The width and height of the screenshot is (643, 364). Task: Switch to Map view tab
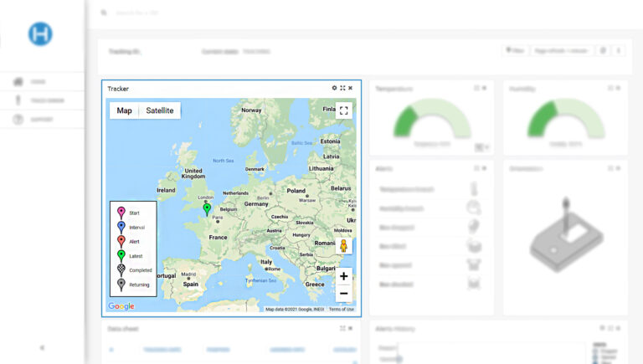(x=124, y=110)
